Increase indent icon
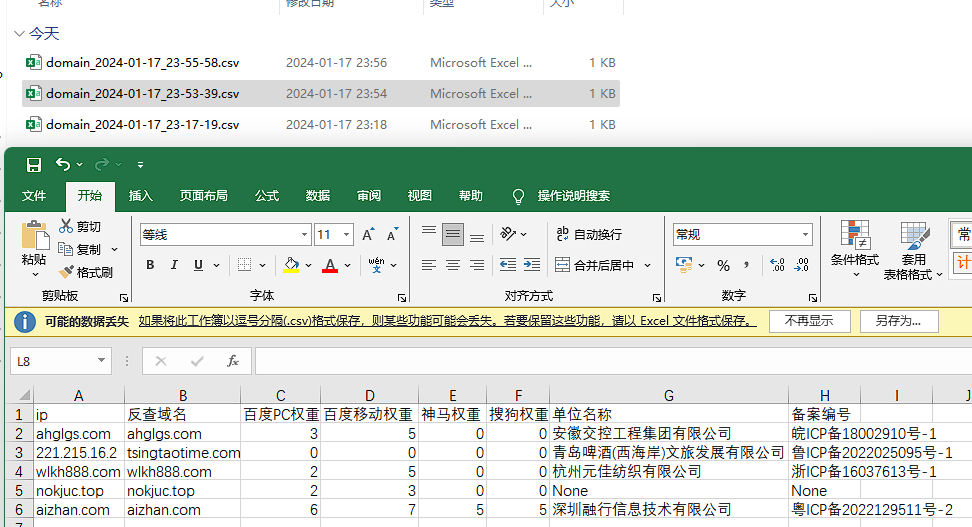 (532, 265)
